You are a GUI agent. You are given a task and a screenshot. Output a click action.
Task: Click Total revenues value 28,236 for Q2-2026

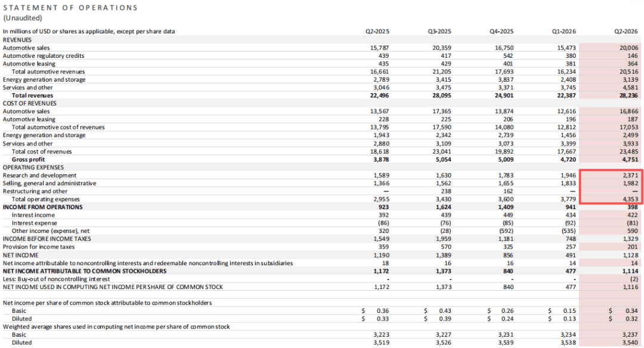[x=629, y=95]
